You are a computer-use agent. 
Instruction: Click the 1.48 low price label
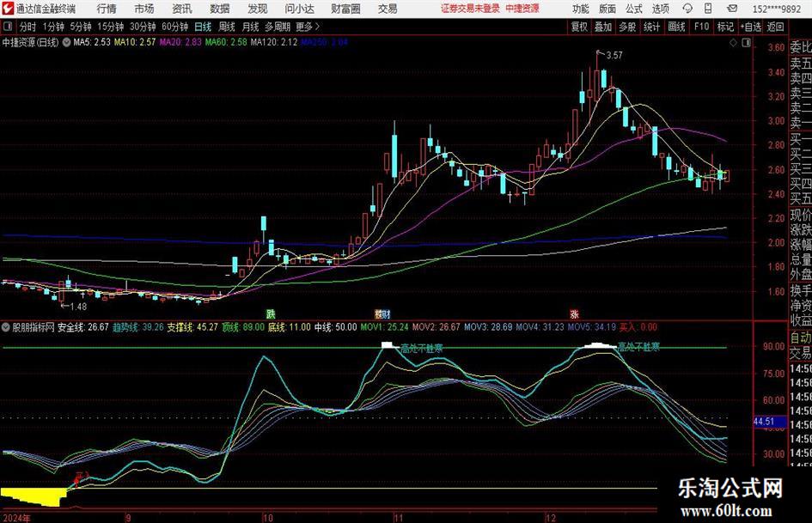tap(78, 307)
